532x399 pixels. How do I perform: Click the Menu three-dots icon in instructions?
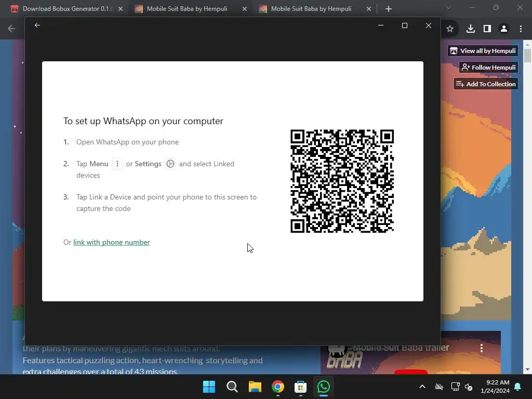pos(117,164)
